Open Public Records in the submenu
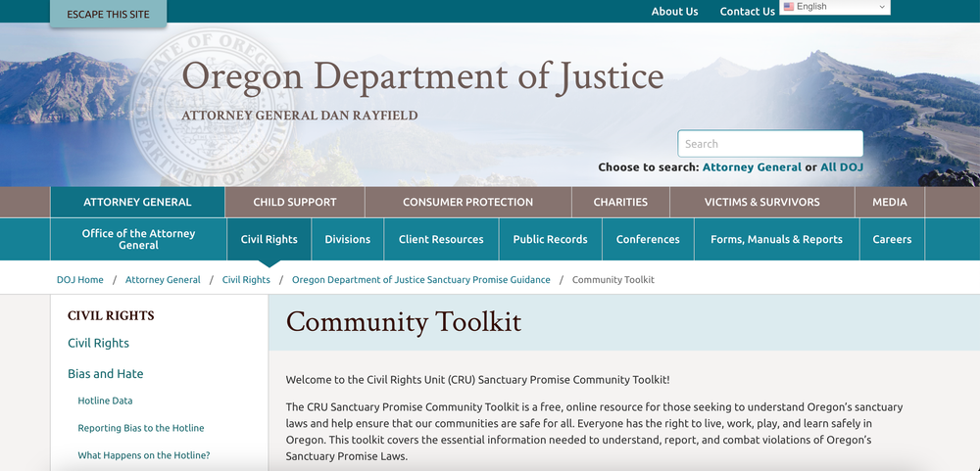This screenshot has height=471, width=980. [550, 239]
